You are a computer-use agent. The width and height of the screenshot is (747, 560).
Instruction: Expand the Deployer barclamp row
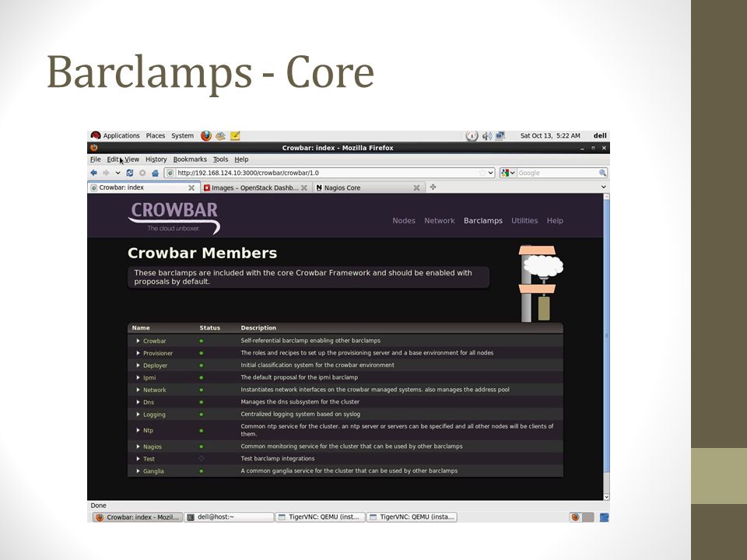point(139,366)
